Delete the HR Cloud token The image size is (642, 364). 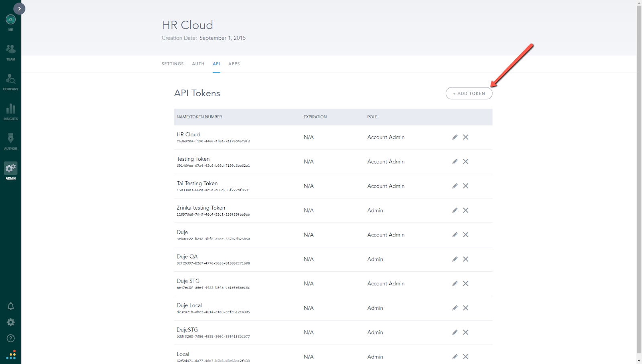pyautogui.click(x=465, y=137)
